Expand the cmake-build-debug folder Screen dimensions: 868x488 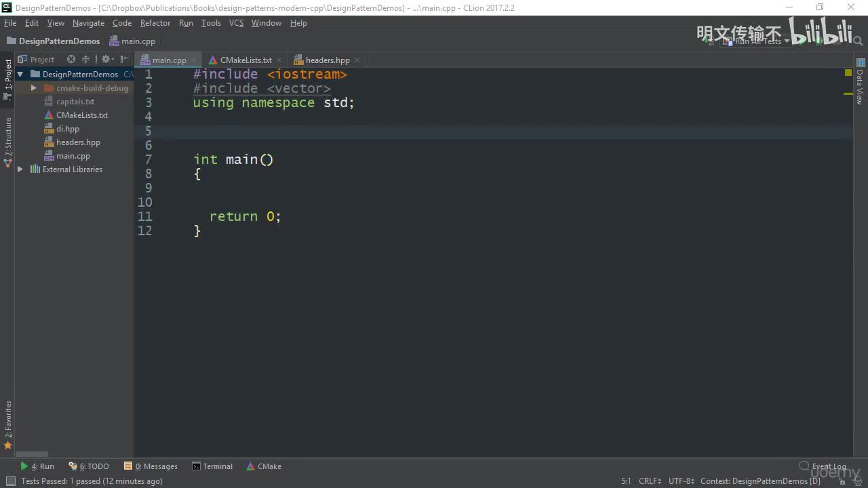point(34,88)
